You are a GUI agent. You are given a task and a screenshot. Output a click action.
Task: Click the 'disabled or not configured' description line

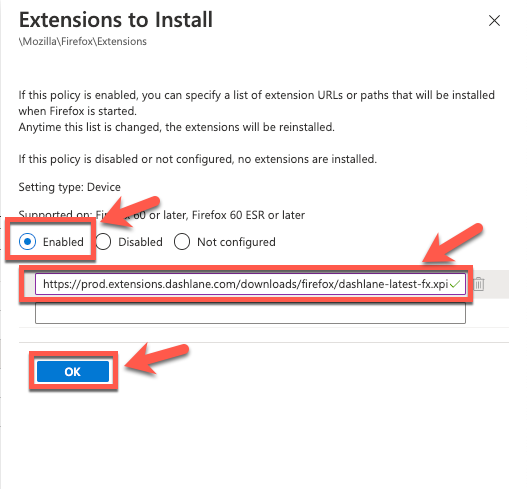198,159
